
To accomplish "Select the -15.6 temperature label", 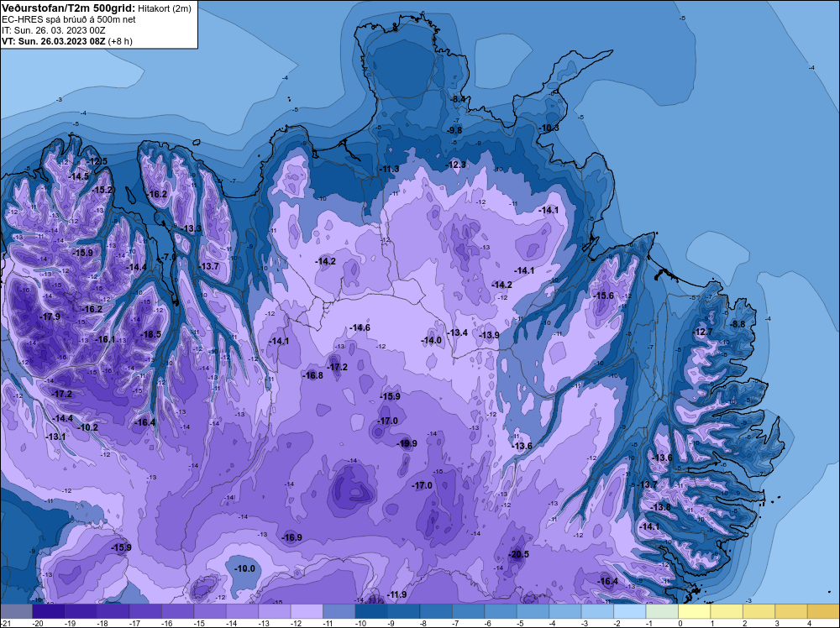I will pyautogui.click(x=604, y=296).
